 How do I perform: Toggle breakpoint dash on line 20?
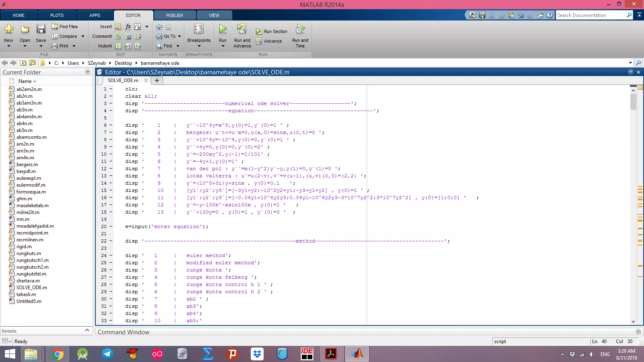(111, 226)
